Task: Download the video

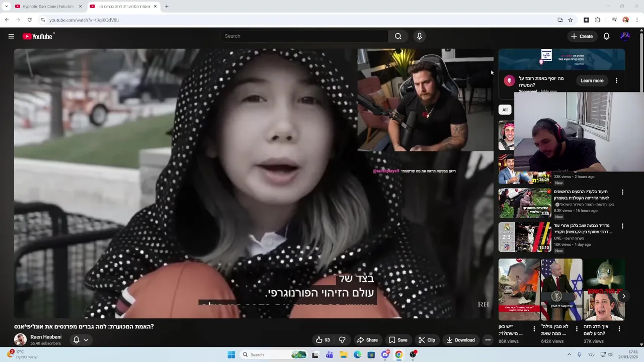Action: [460, 340]
